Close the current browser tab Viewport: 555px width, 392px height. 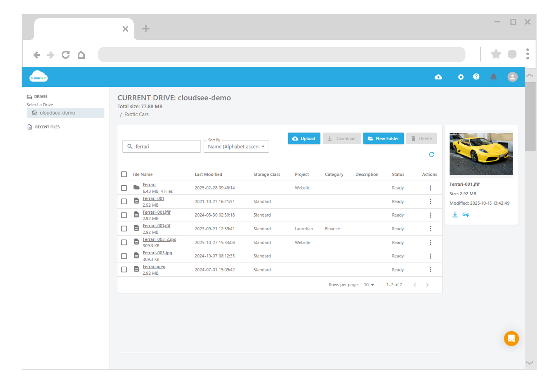[125, 29]
